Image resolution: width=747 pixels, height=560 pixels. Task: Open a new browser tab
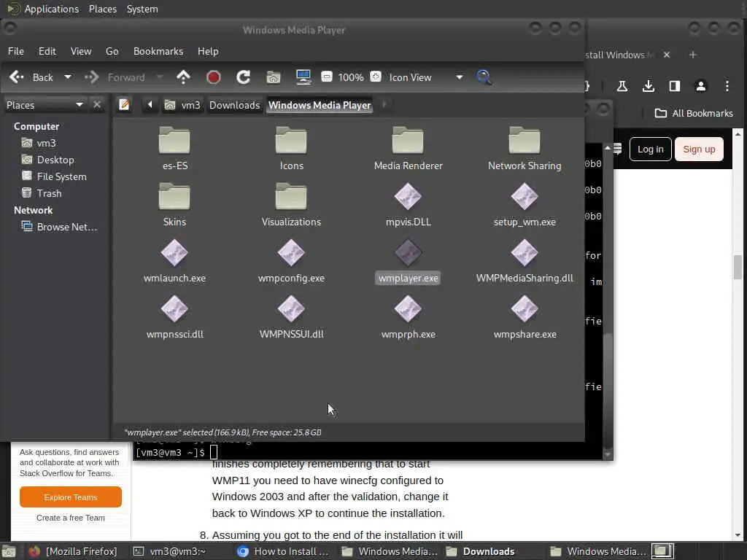pyautogui.click(x=693, y=55)
